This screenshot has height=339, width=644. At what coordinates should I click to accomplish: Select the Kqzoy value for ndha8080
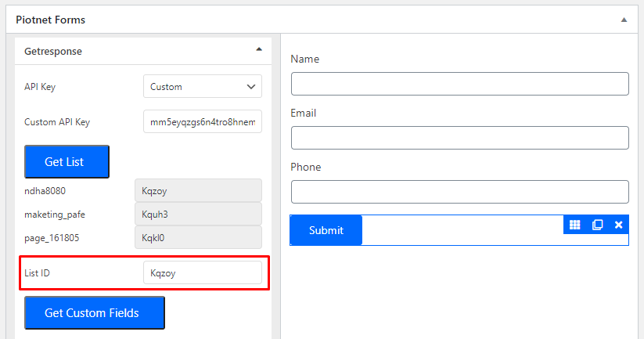tap(199, 191)
